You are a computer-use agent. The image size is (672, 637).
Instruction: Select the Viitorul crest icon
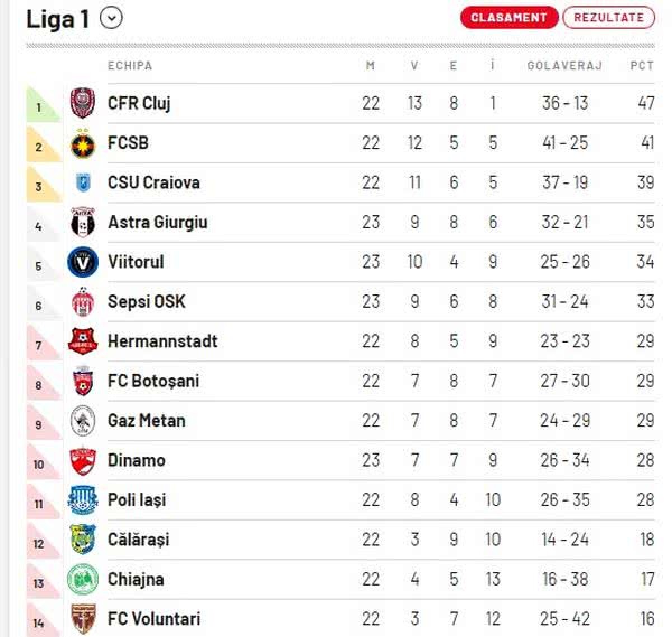point(83,261)
